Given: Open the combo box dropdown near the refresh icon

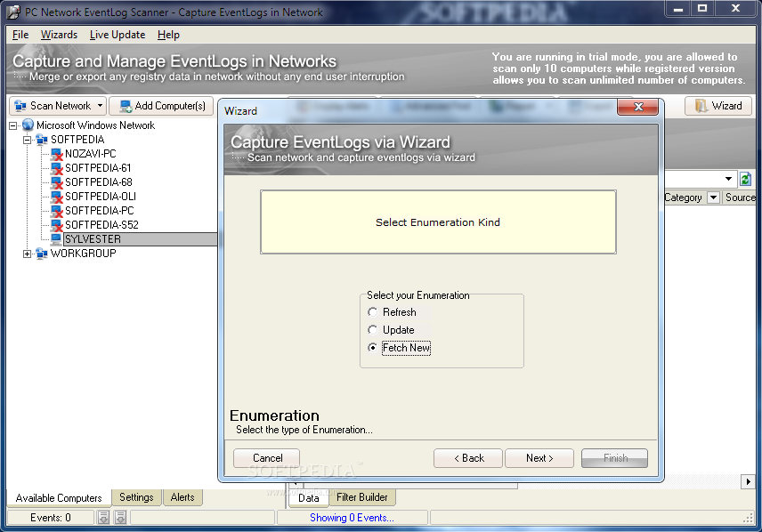Looking at the screenshot, I should (728, 179).
